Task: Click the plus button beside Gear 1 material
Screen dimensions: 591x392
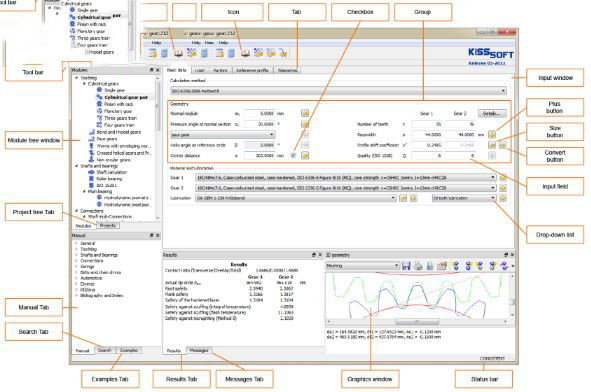Action: tap(502, 177)
